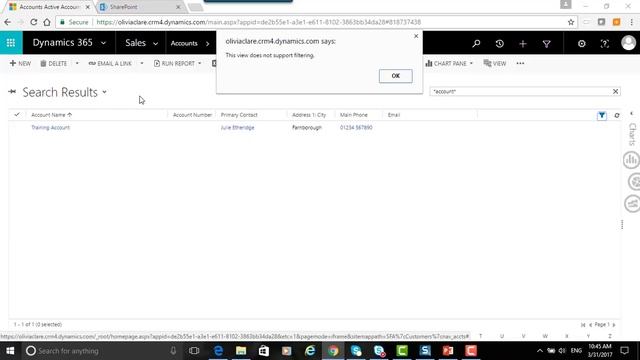Select all rows checkbox in grid header

[x=17, y=115]
